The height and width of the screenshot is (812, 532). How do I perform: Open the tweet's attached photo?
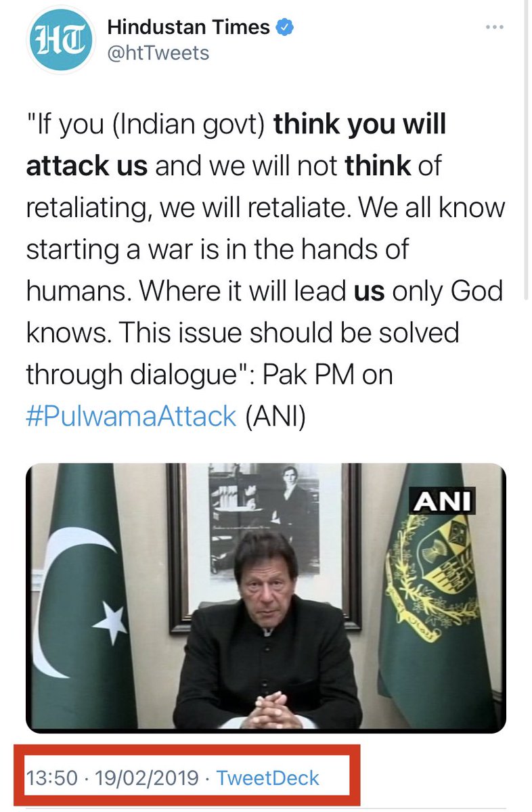[266, 598]
